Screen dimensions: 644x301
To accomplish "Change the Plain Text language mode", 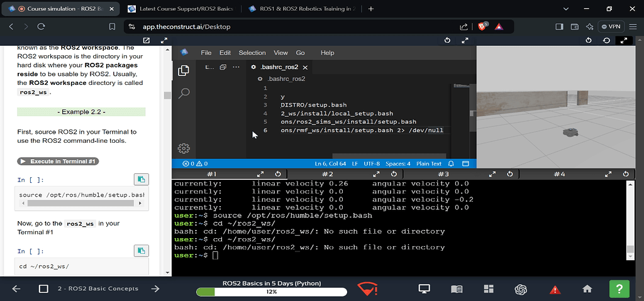I will click(x=429, y=163).
